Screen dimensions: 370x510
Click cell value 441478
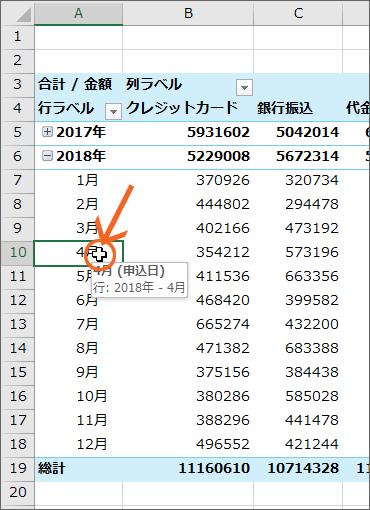pos(312,420)
